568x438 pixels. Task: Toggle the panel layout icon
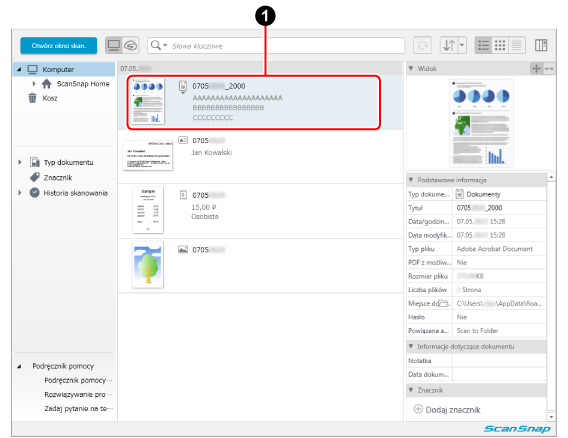(541, 46)
